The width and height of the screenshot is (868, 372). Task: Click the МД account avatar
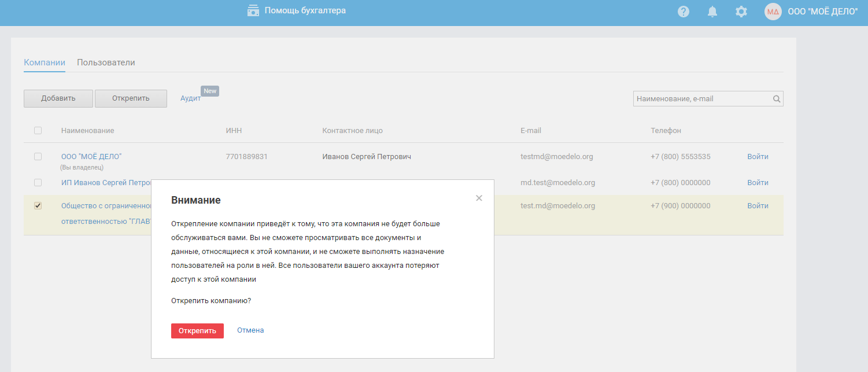773,12
